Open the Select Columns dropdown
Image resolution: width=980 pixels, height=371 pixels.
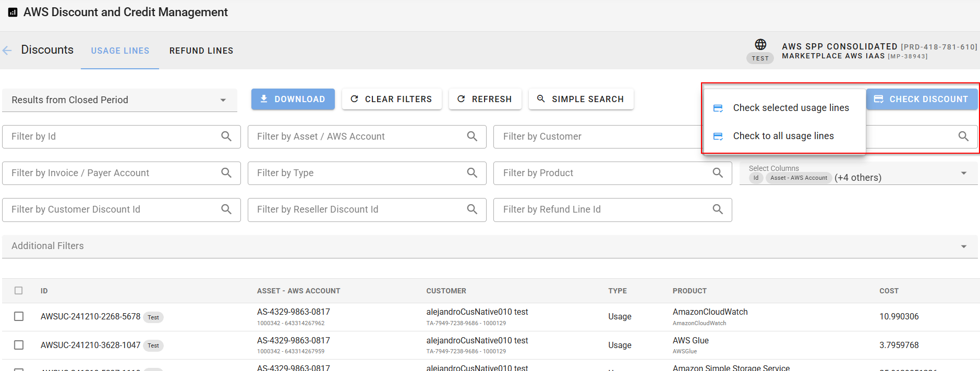858,174
